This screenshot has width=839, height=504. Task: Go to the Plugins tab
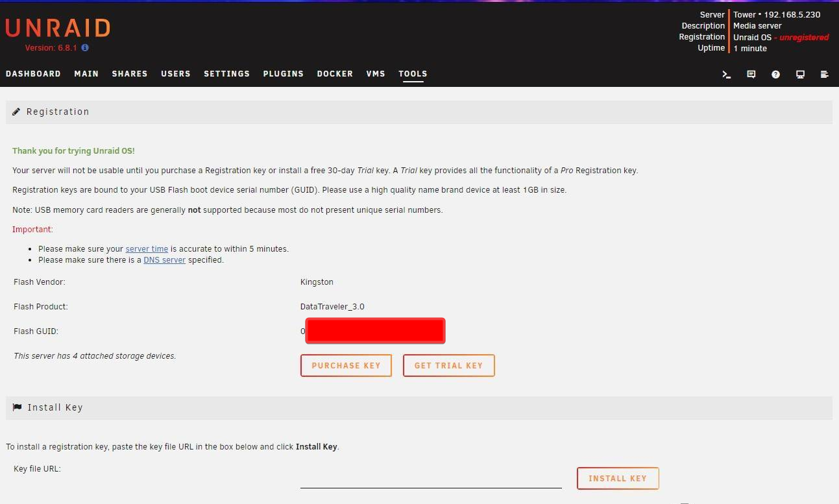284,74
